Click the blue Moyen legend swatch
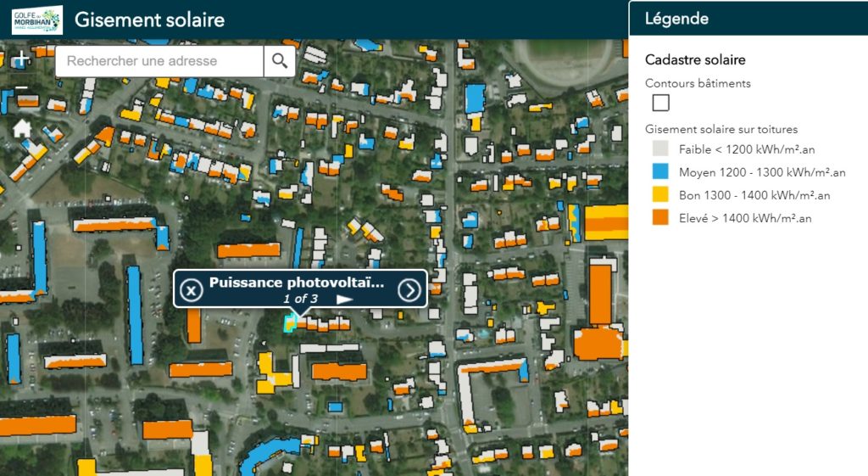This screenshot has width=868, height=476. 659,171
